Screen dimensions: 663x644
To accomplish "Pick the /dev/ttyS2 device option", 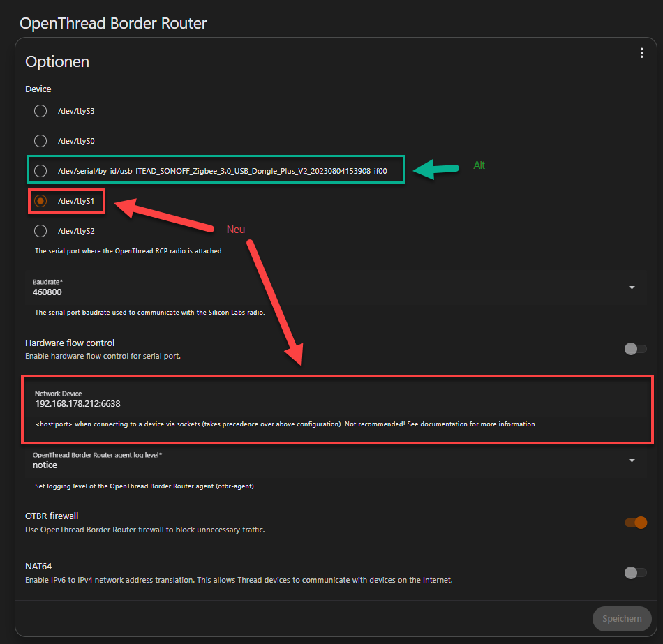I will pos(40,231).
